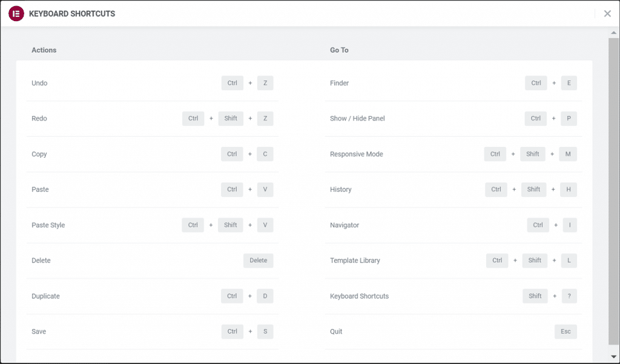The width and height of the screenshot is (620, 364).
Task: Click the Shift key in Template Library row
Action: [535, 261]
